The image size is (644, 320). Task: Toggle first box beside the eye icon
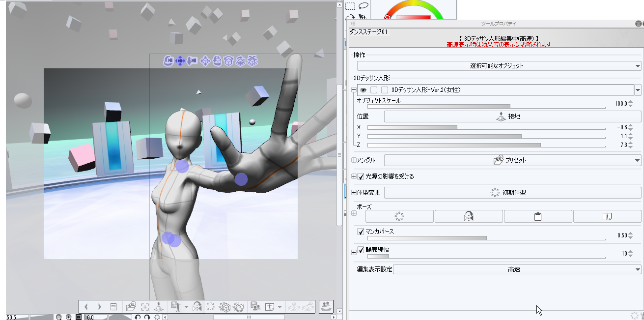pyautogui.click(x=374, y=90)
